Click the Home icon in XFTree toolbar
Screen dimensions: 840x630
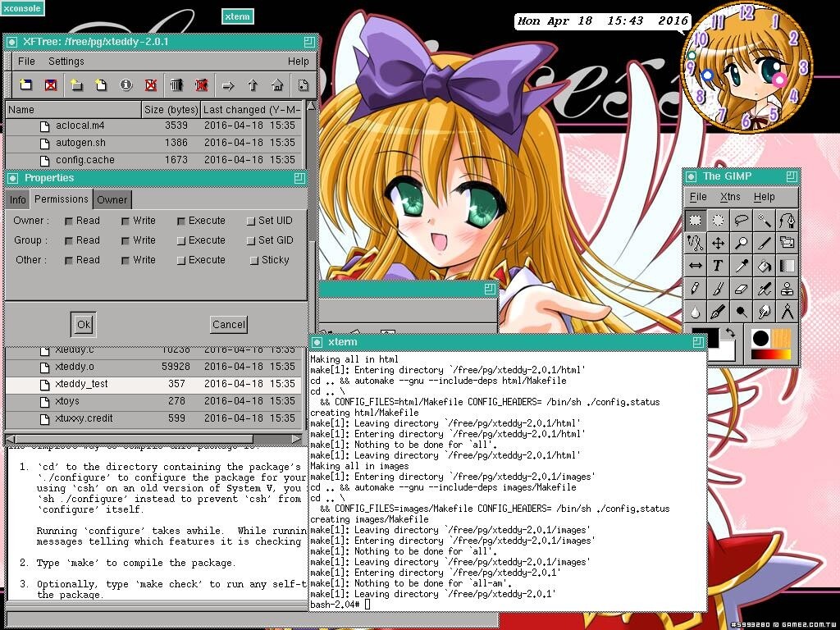coord(277,84)
